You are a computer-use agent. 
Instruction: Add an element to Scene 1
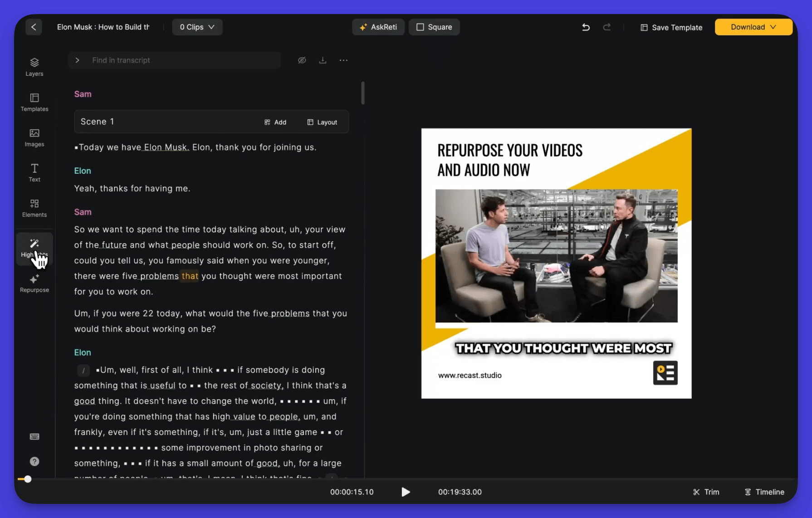point(275,122)
